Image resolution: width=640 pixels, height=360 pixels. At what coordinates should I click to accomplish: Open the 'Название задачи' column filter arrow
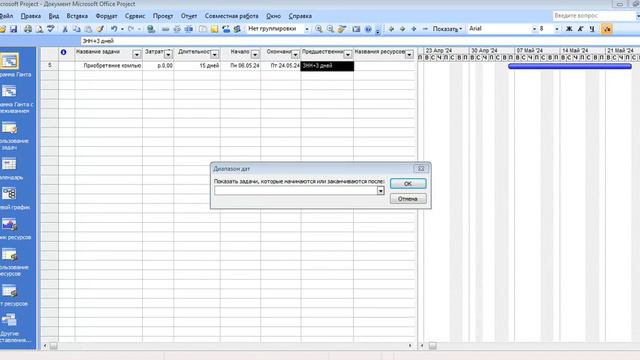(x=137, y=54)
